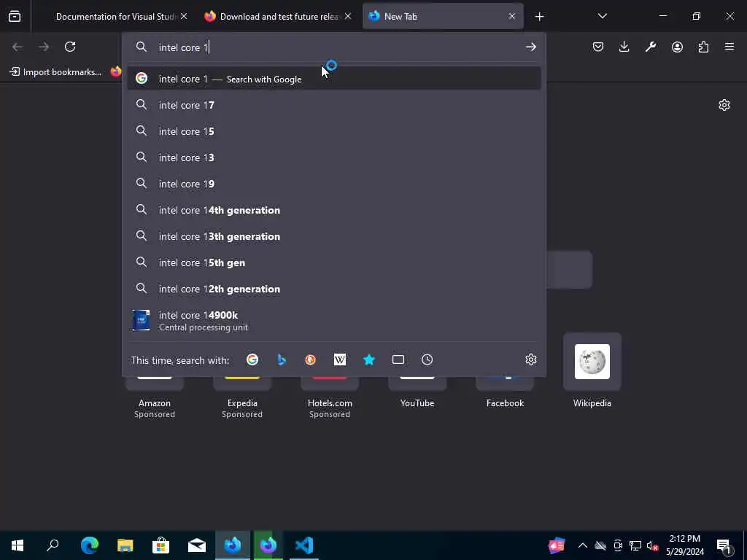This screenshot has width=747, height=560.
Task: Choose suggestion 'intel core 15'
Action: pyautogui.click(x=333, y=131)
